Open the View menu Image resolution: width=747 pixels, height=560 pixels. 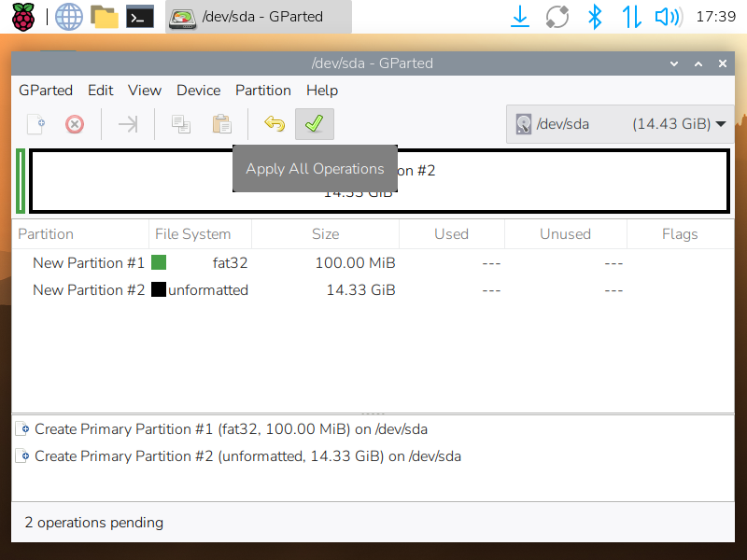[145, 91]
